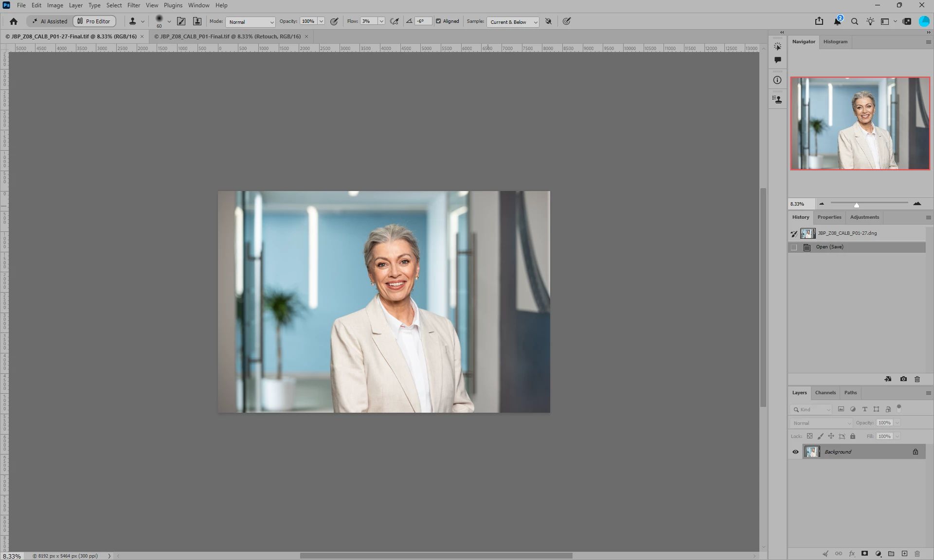Toggle history brush source for Open (Save)
934x560 pixels.
click(794, 247)
